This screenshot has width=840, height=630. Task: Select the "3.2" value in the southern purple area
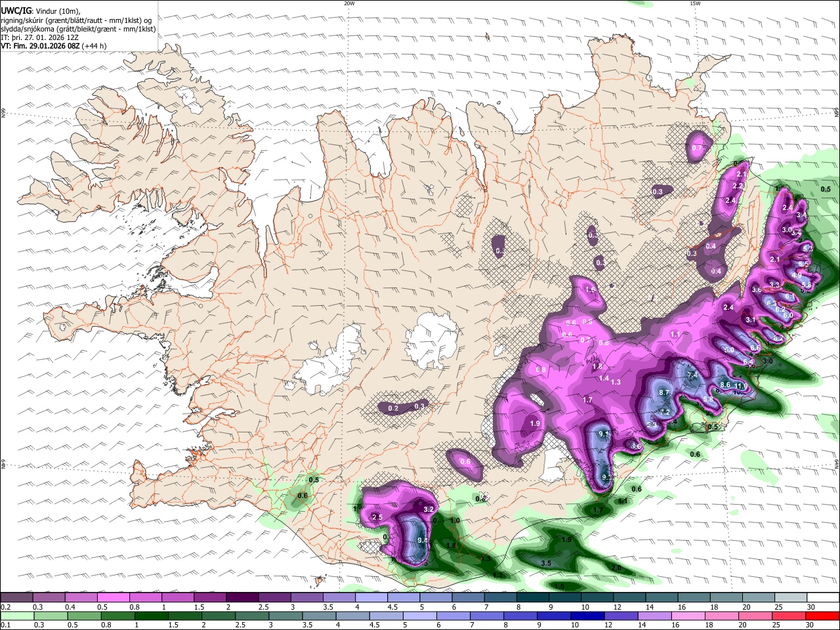(x=429, y=509)
